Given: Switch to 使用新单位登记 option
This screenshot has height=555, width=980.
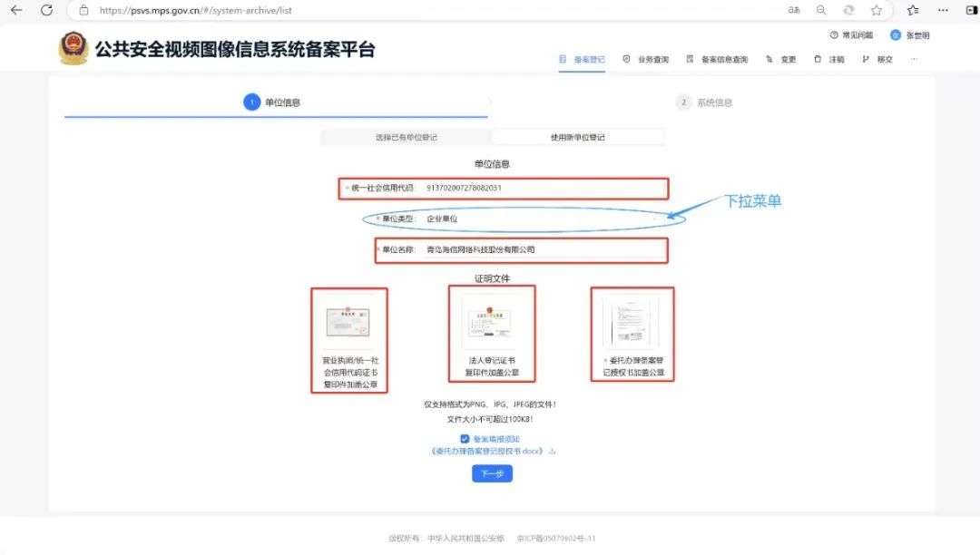Looking at the screenshot, I should pyautogui.click(x=577, y=137).
